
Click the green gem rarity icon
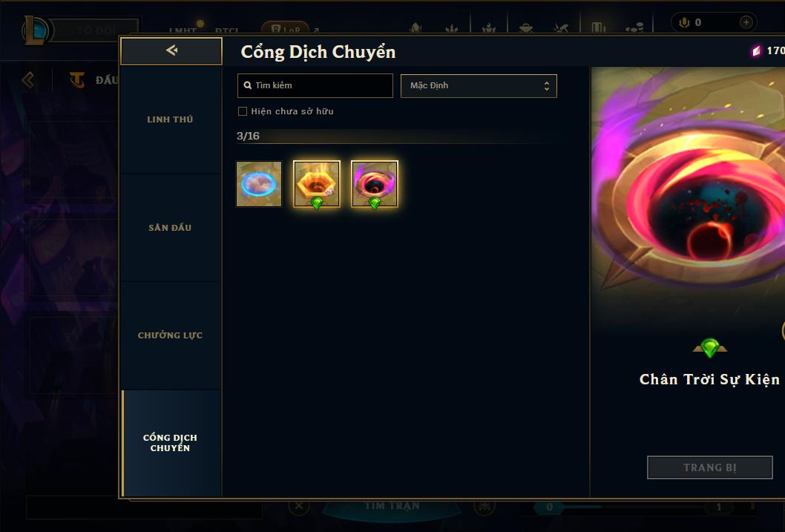[x=709, y=347]
